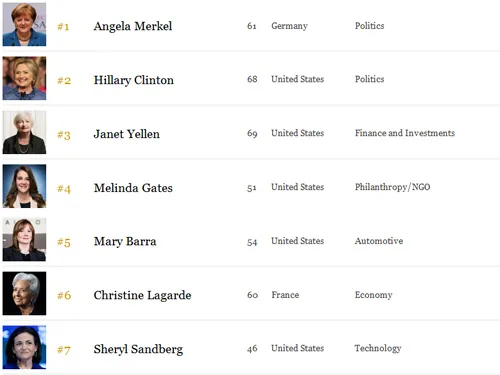The height and width of the screenshot is (375, 500).
Task: Open the row #1 portrait photo thumbnail
Action: pyautogui.click(x=24, y=24)
